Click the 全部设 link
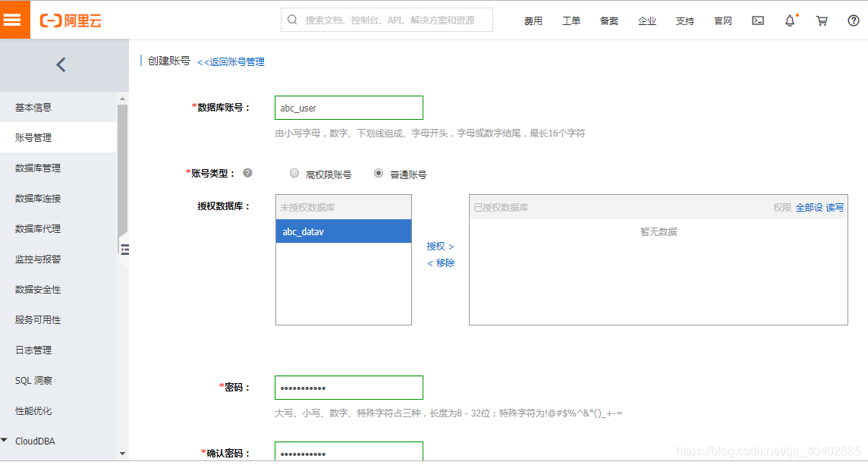868x465 pixels. tap(810, 208)
